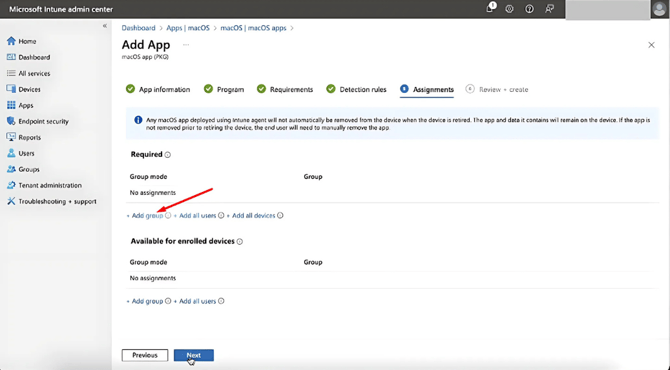Click Available for enrolled devices heading
Viewport: 670px width, 370px height.
pos(182,241)
